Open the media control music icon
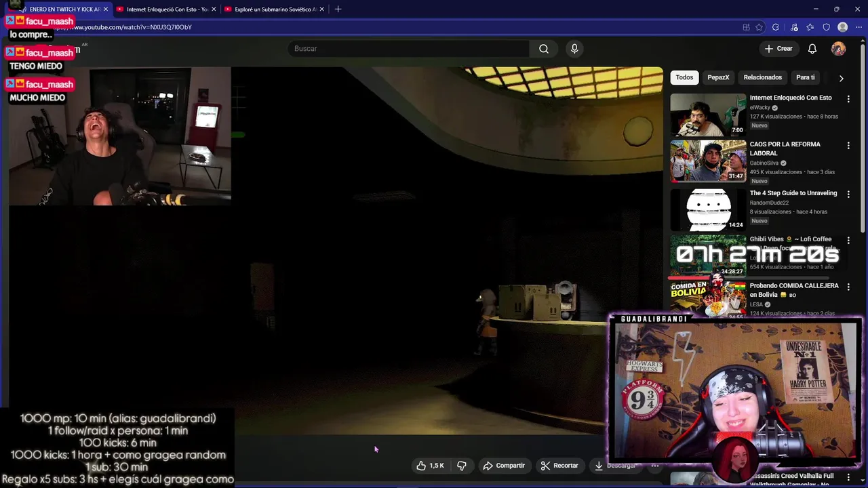The image size is (868, 488). point(794,27)
